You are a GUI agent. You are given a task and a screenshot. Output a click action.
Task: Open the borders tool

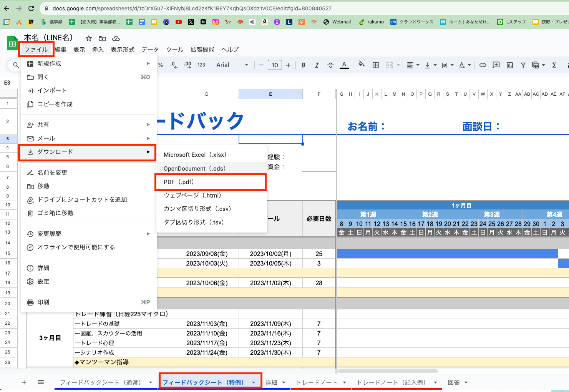[x=375, y=65]
